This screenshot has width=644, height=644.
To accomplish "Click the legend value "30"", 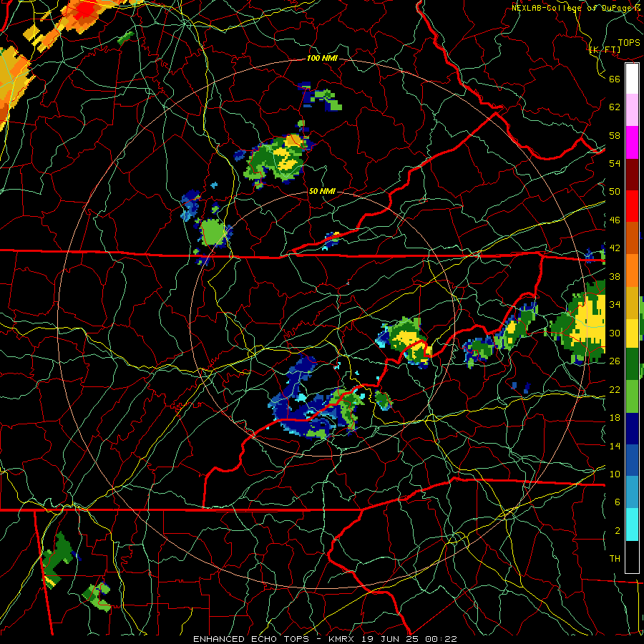I will (x=615, y=333).
